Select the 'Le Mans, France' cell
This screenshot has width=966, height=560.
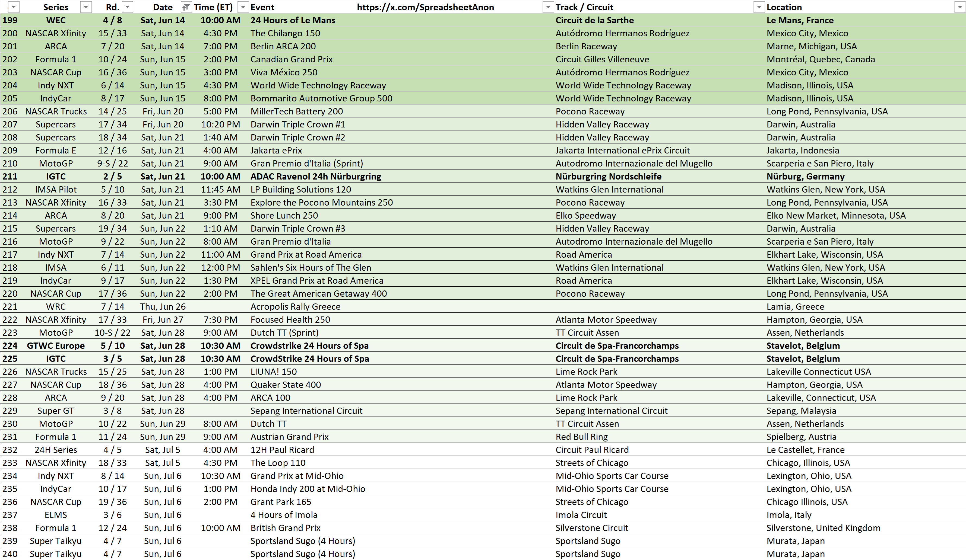(x=800, y=20)
